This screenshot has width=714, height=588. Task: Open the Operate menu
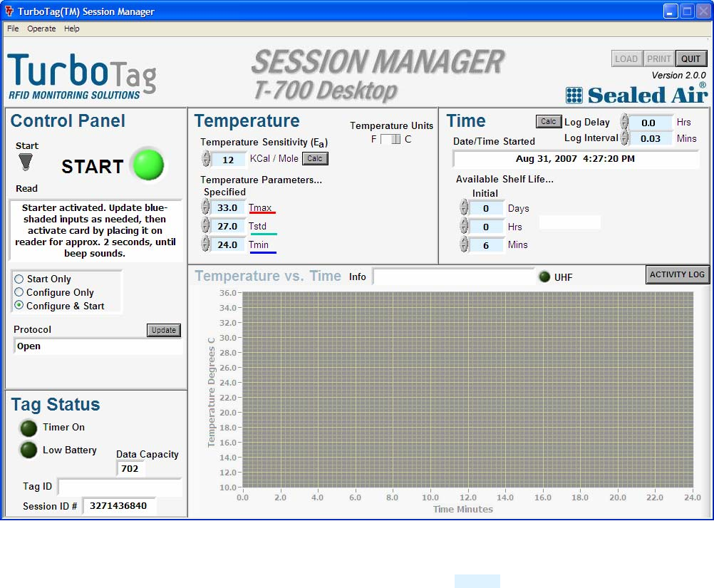coord(41,29)
